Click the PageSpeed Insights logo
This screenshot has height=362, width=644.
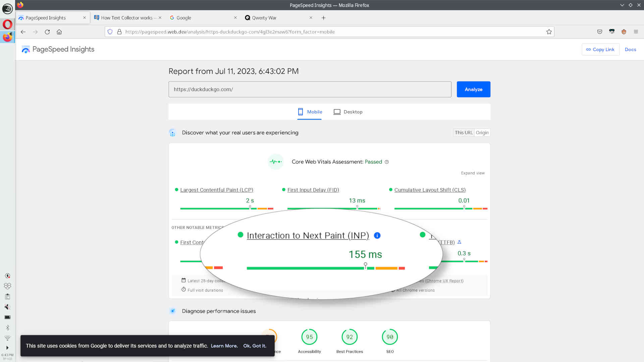pos(57,49)
